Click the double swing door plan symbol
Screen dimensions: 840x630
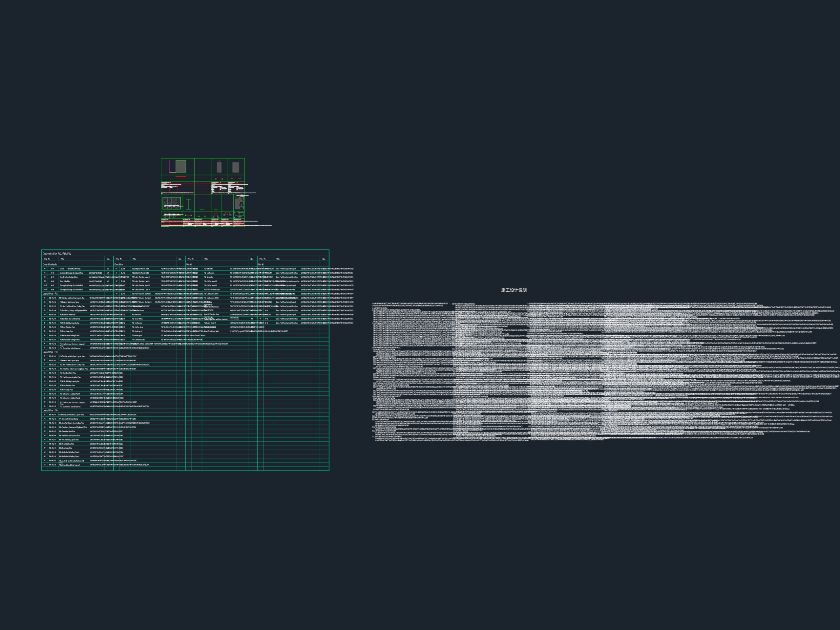click(227, 215)
